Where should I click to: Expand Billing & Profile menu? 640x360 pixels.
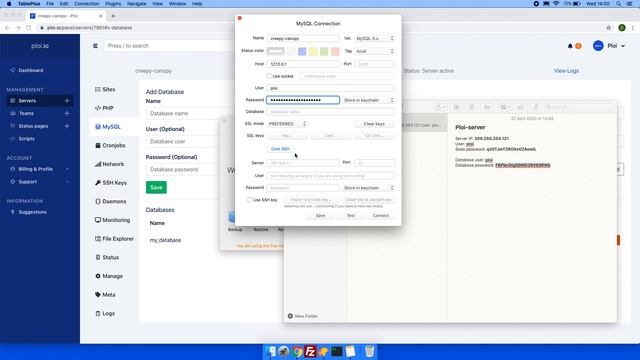tap(39, 169)
